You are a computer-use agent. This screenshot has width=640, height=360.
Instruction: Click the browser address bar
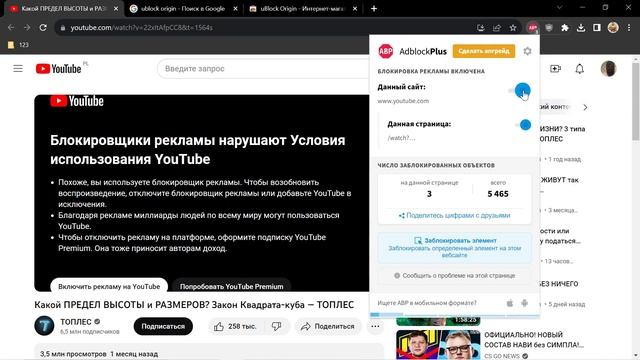[265, 28]
